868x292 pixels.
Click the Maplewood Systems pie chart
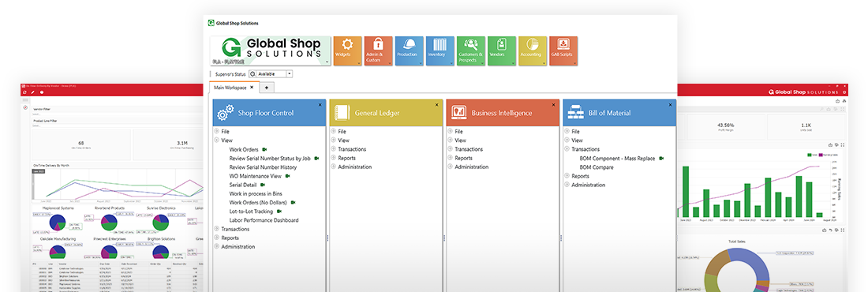click(x=57, y=223)
